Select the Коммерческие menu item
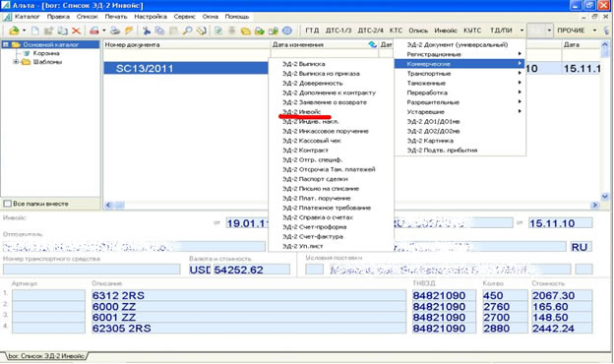The image size is (614, 364). (460, 64)
